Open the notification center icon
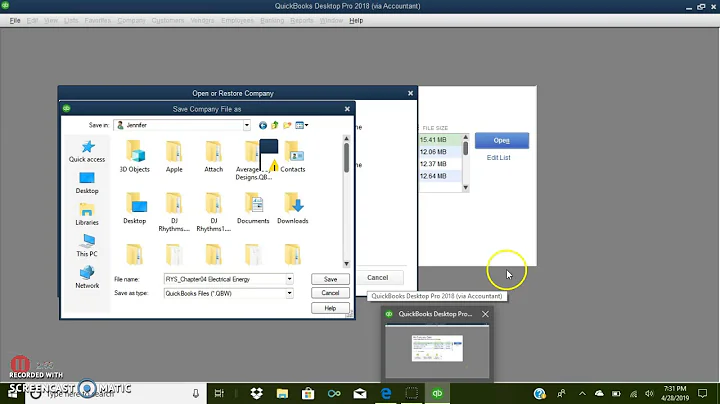The height and width of the screenshot is (404, 720). (x=703, y=393)
